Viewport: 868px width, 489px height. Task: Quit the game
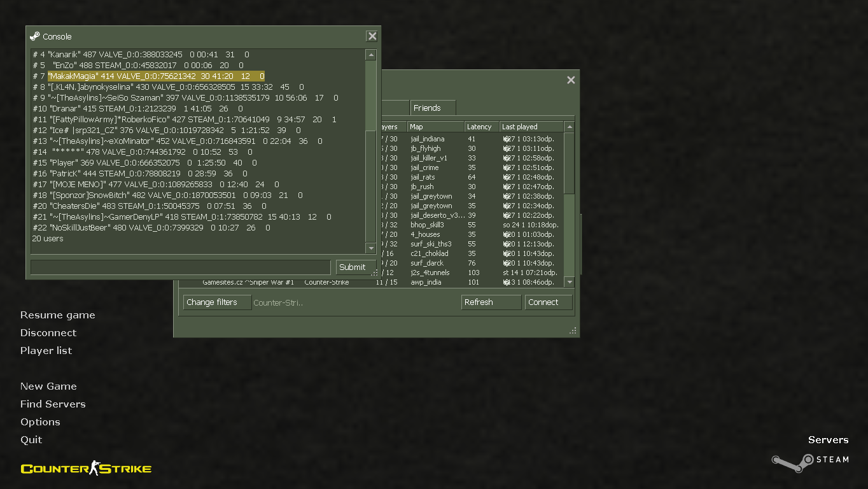point(31,440)
